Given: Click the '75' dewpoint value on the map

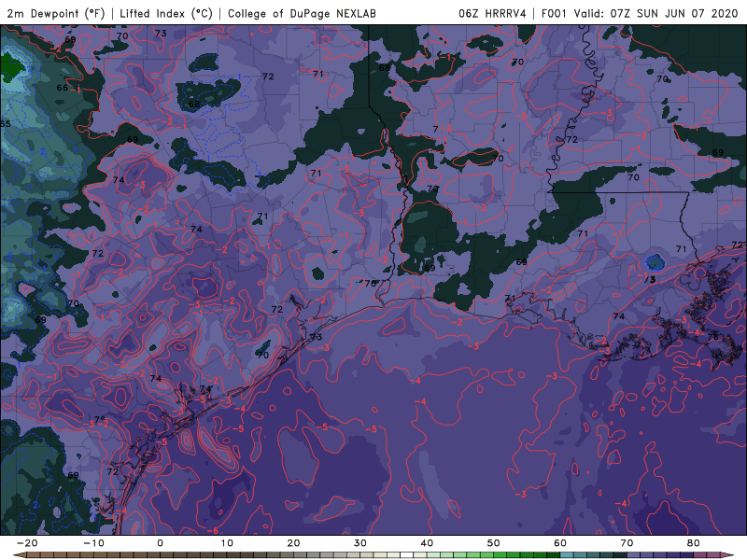Looking at the screenshot, I should point(99,419).
